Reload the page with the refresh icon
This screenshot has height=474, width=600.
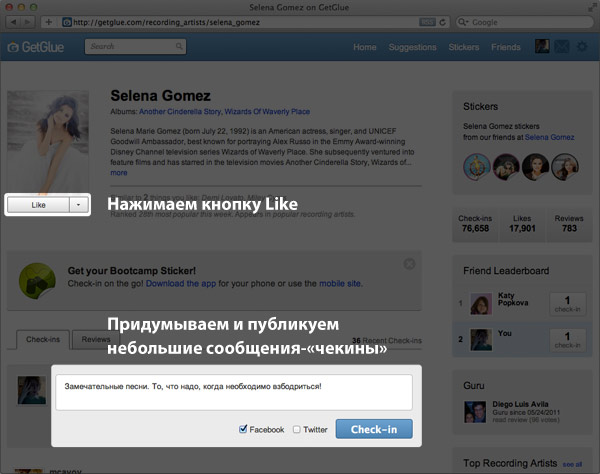442,21
